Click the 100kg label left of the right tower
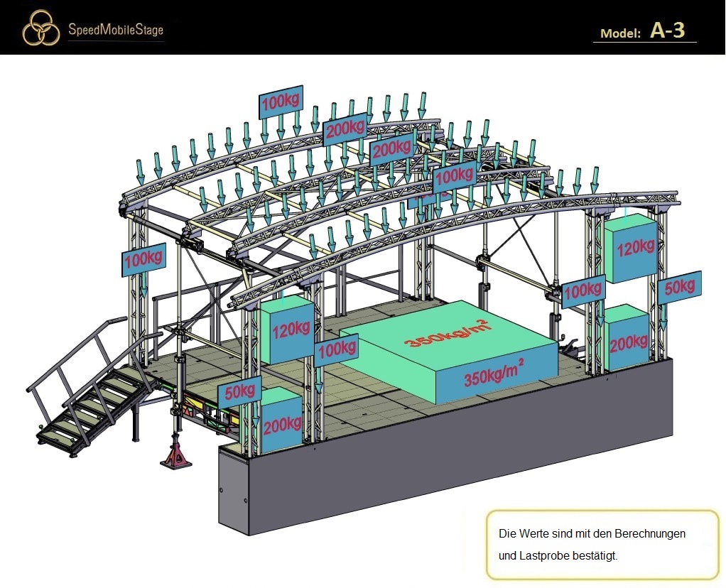Image resolution: width=726 pixels, height=588 pixels. click(583, 291)
